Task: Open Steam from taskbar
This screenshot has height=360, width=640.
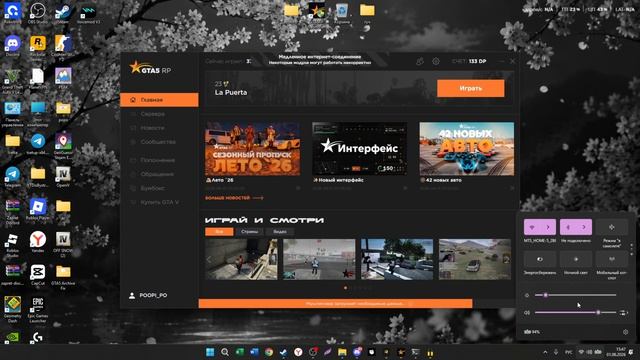Action: click(x=284, y=352)
